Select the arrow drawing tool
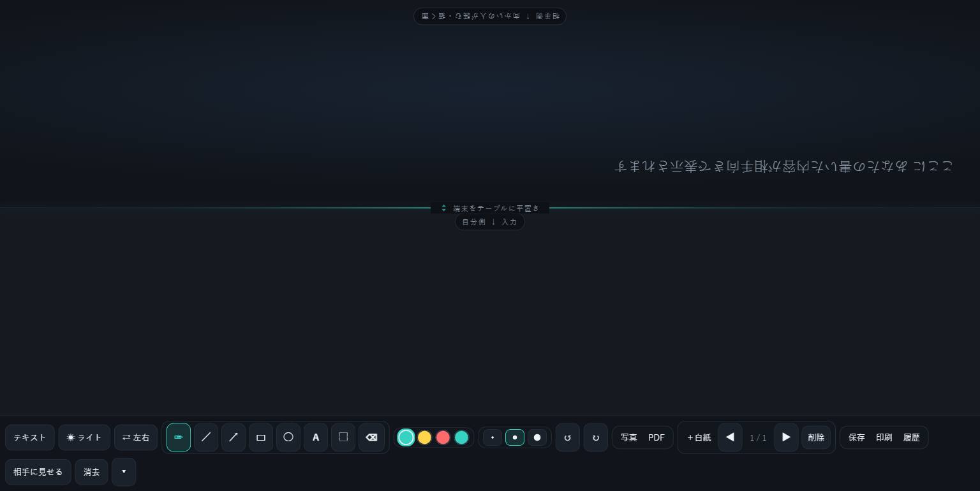This screenshot has height=491, width=980. pos(234,437)
